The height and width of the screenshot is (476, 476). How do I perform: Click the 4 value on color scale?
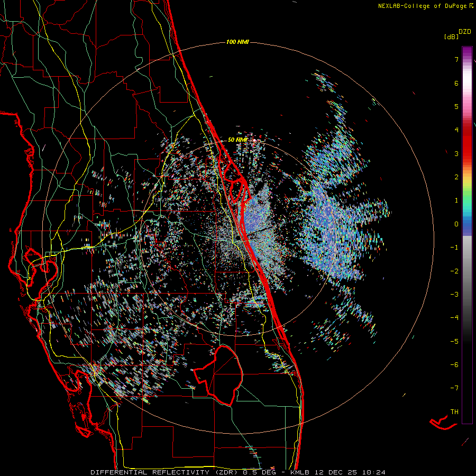click(456, 130)
